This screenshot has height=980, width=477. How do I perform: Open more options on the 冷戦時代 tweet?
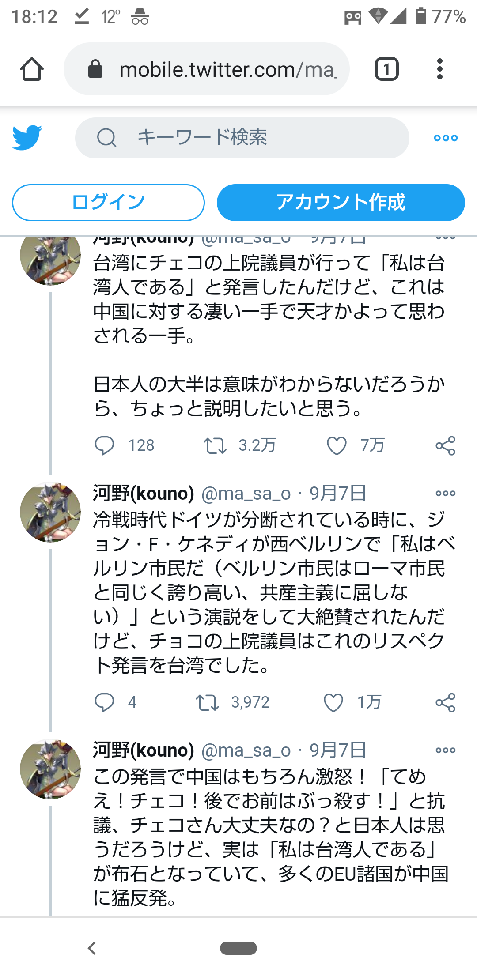(x=445, y=493)
